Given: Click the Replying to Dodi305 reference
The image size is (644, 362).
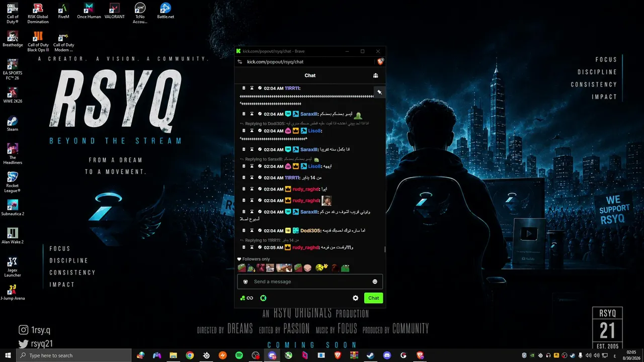Looking at the screenshot, I should 304,124.
